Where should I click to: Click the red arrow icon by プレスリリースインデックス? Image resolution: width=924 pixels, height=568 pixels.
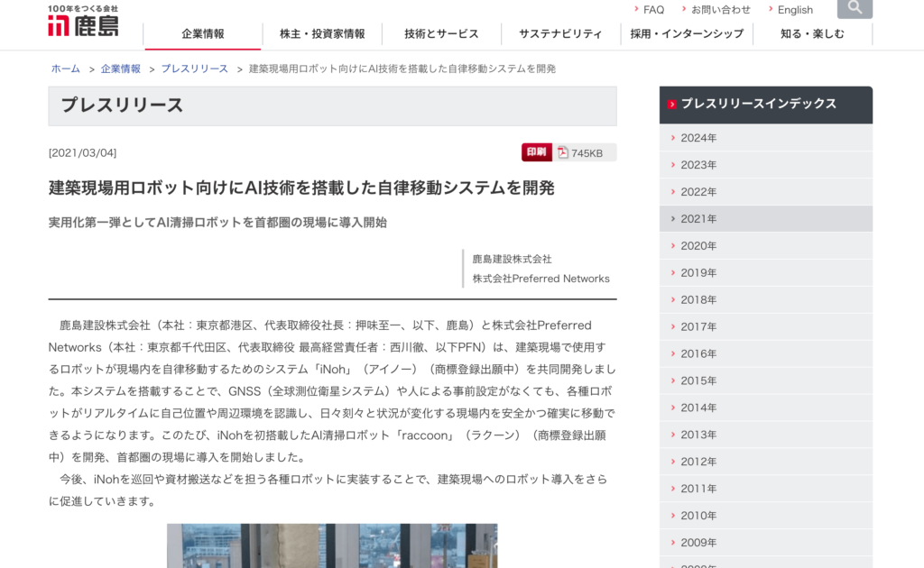pos(671,105)
